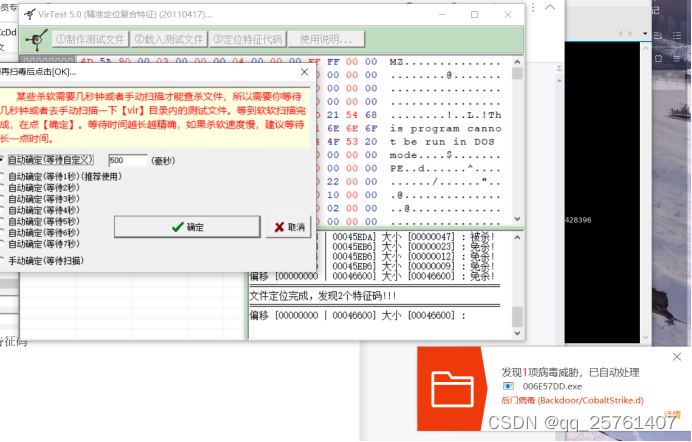692x442 pixels.
Task: Click the MZ header ASCII text
Action: [x=445, y=62]
